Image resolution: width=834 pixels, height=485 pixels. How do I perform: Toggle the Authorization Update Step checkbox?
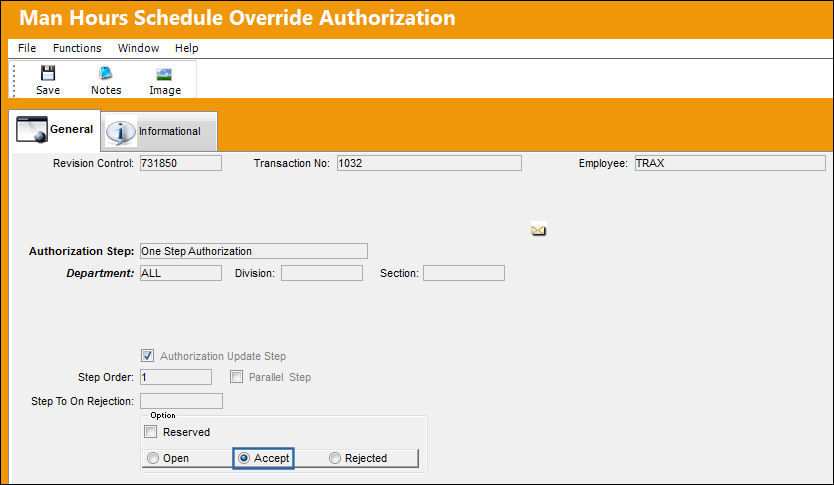147,355
